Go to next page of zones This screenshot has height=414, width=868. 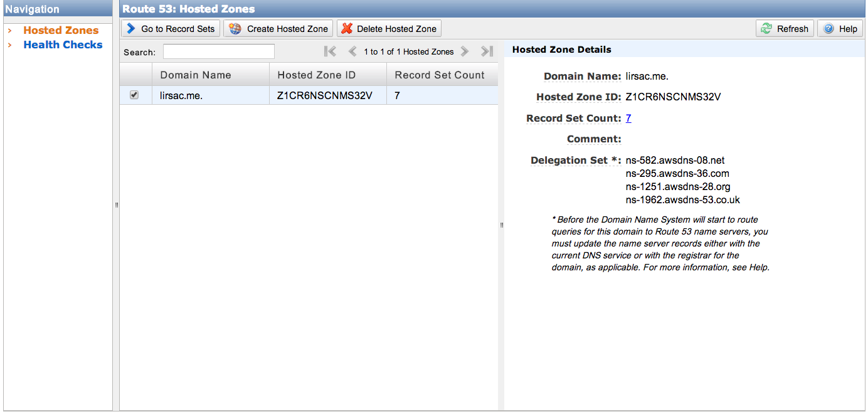[x=465, y=51]
